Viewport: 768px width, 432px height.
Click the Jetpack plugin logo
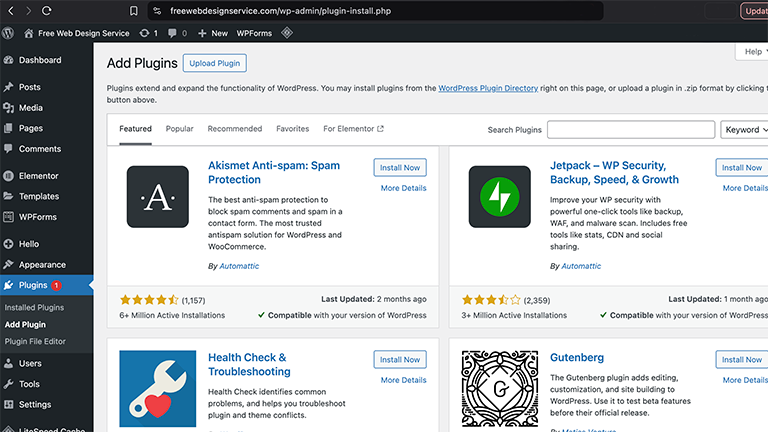[x=500, y=196]
